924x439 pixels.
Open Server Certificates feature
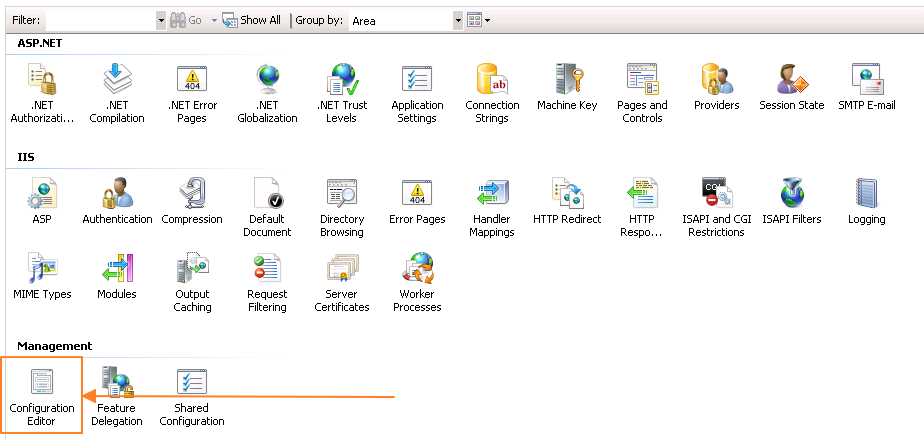(342, 282)
